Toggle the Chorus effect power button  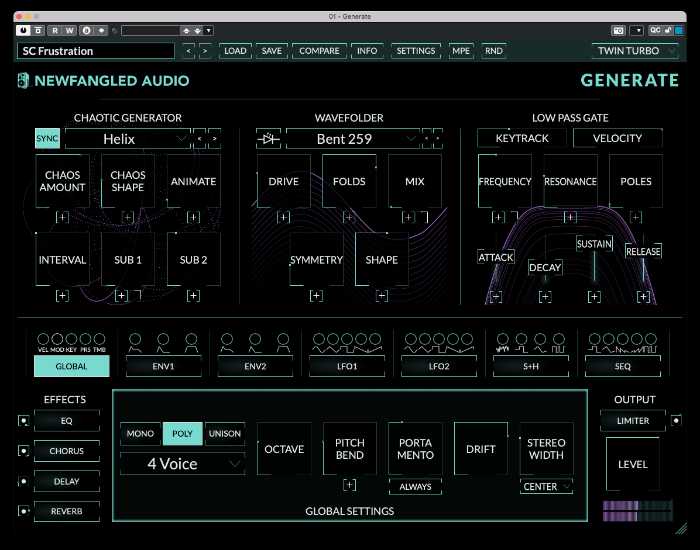pyautogui.click(x=24, y=451)
